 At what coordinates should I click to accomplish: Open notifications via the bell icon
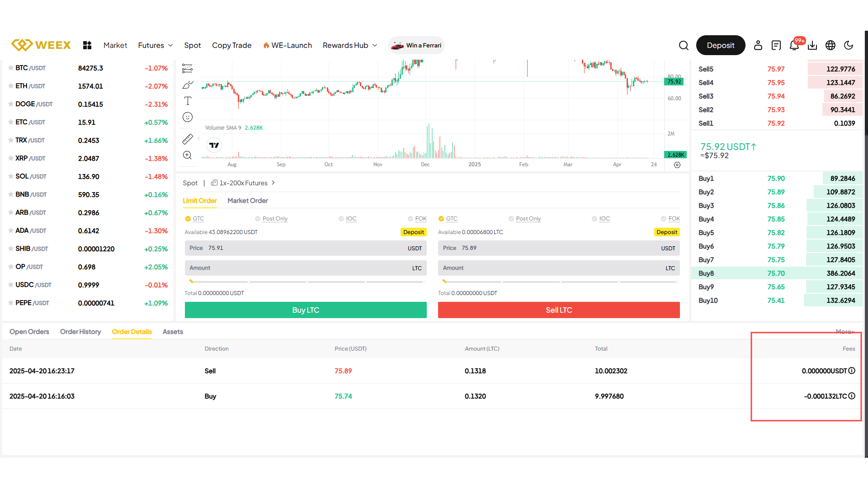(x=794, y=45)
